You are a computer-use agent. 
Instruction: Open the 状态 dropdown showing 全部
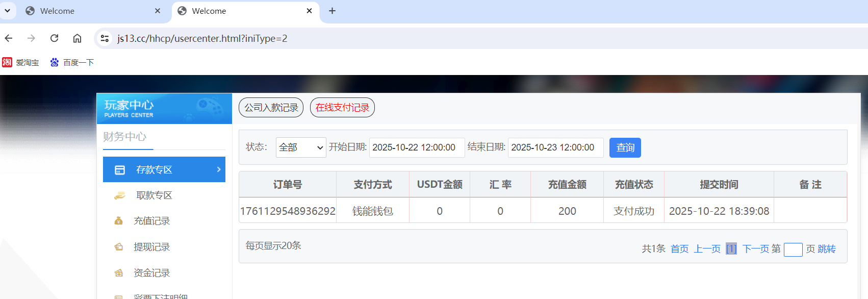point(301,147)
